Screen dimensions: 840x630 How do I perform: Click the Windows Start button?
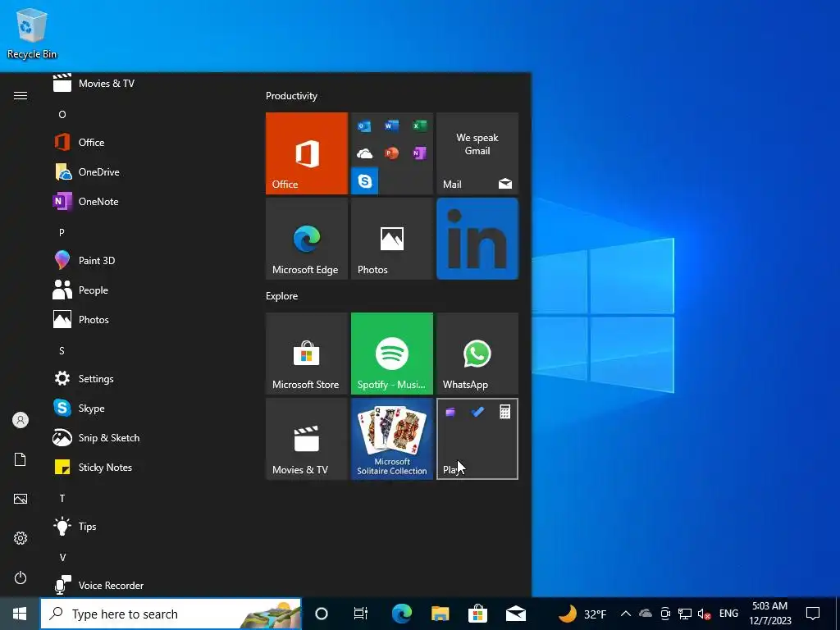coord(20,614)
